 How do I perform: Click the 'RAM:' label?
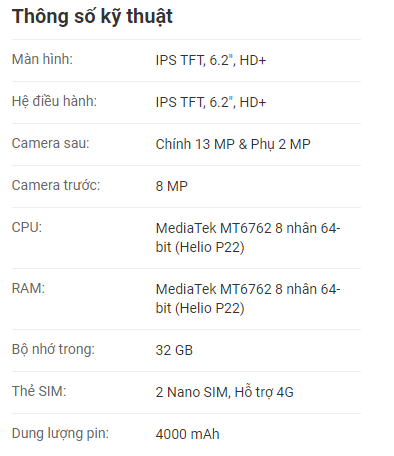[28, 288]
